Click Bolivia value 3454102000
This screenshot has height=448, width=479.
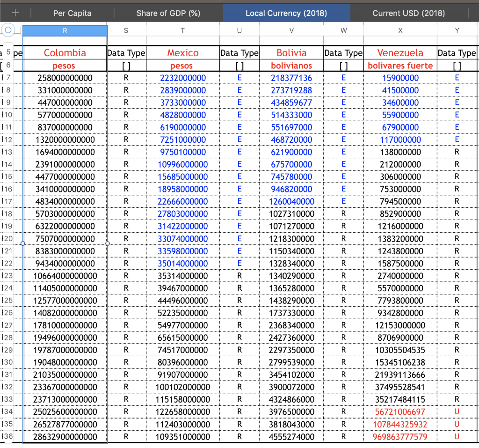[291, 375]
